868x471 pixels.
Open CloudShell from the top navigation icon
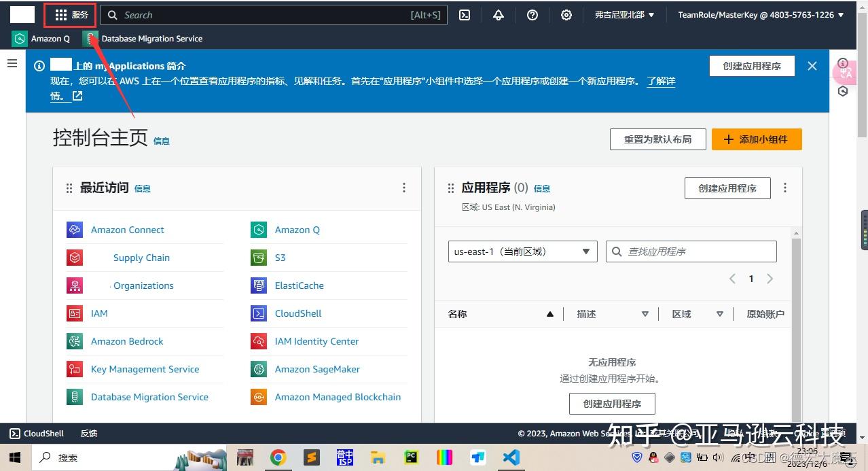tap(465, 15)
